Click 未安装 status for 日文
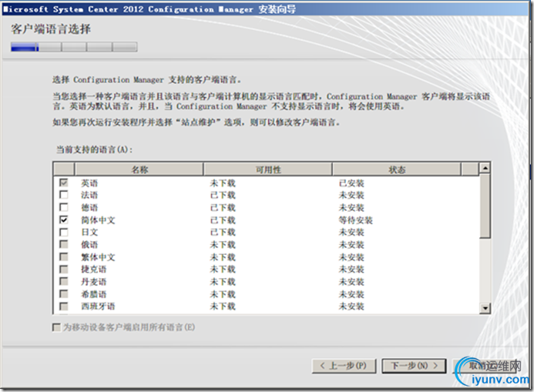This screenshot has width=534, height=392. (x=351, y=233)
